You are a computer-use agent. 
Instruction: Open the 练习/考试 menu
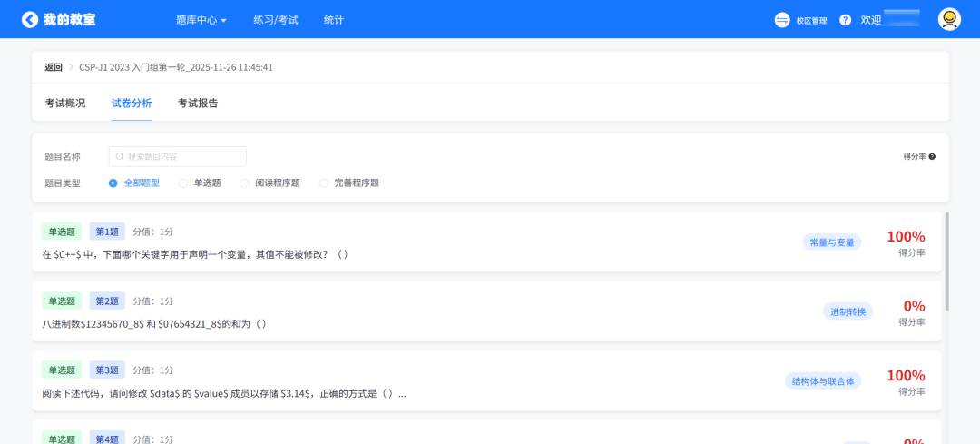tap(276, 20)
